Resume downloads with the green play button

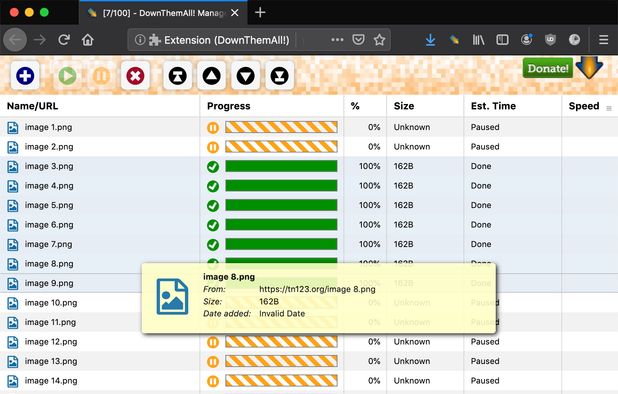pos(67,76)
